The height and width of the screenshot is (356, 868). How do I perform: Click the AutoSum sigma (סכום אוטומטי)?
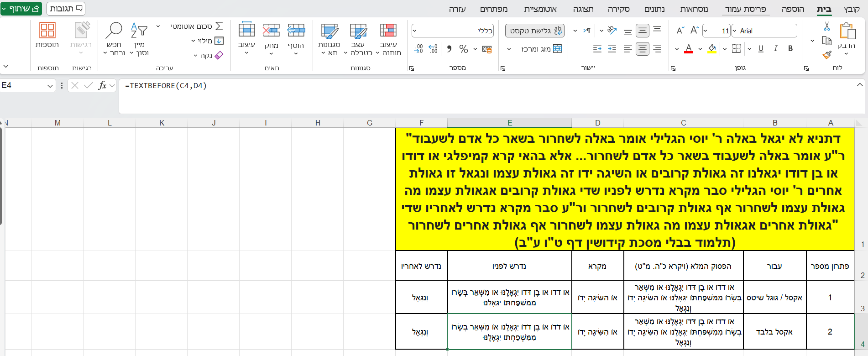point(219,26)
